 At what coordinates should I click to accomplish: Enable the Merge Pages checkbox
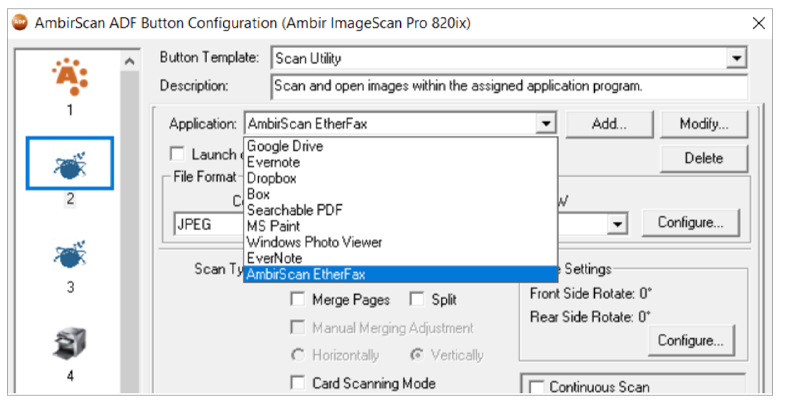pyautogui.click(x=297, y=299)
